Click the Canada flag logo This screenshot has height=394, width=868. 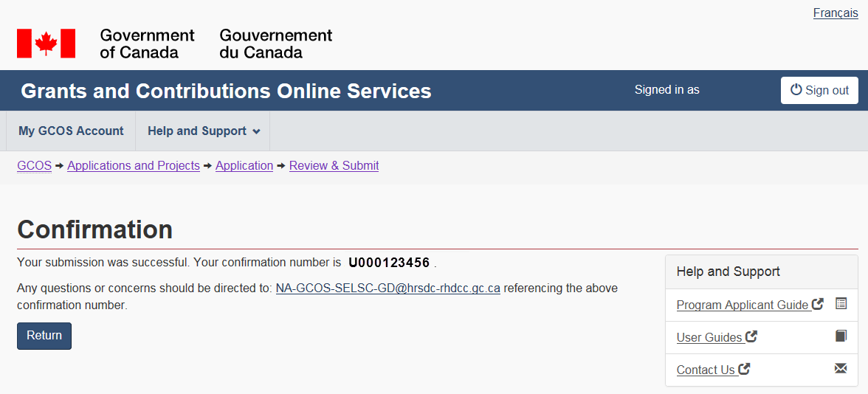click(46, 44)
